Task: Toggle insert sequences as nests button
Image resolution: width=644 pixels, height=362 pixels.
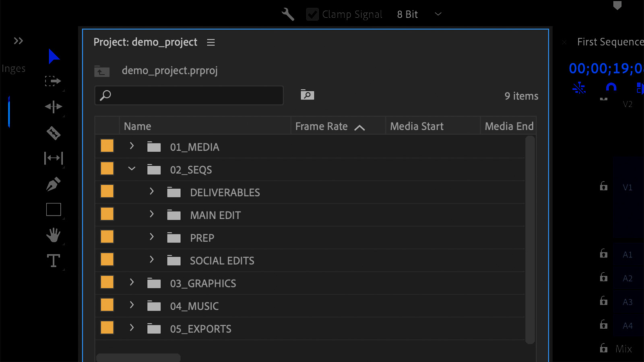Action: pos(579,87)
